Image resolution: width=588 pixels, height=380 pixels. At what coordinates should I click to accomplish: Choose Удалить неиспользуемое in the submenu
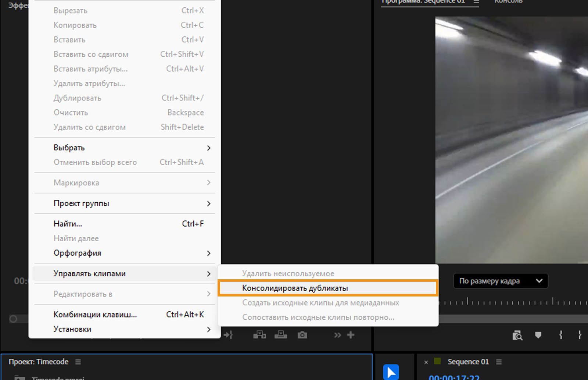coord(328,274)
